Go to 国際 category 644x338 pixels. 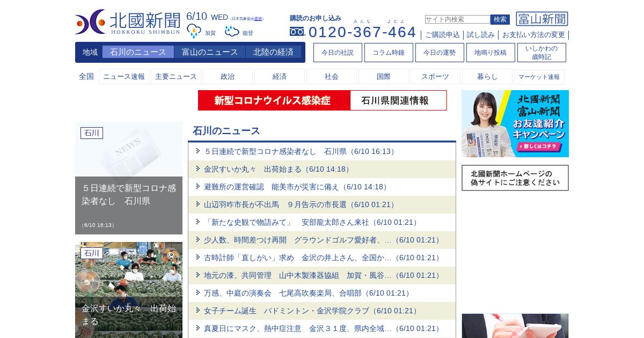[x=384, y=77]
